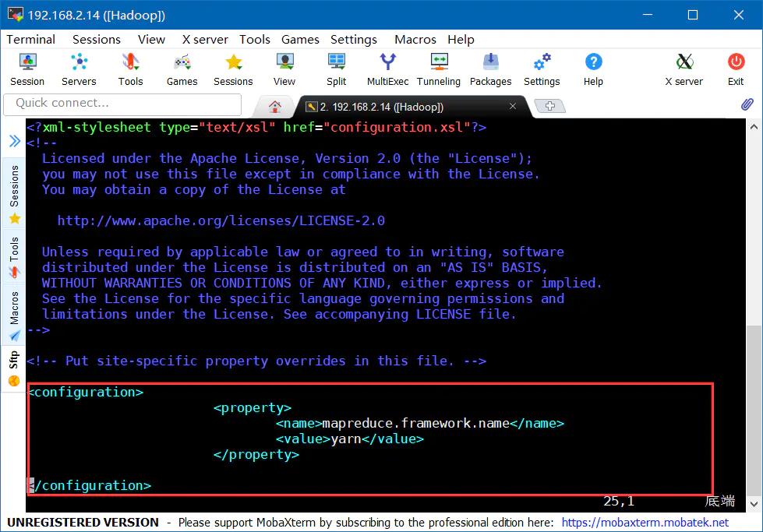Click the new tab button
763x532 pixels.
[x=549, y=107]
